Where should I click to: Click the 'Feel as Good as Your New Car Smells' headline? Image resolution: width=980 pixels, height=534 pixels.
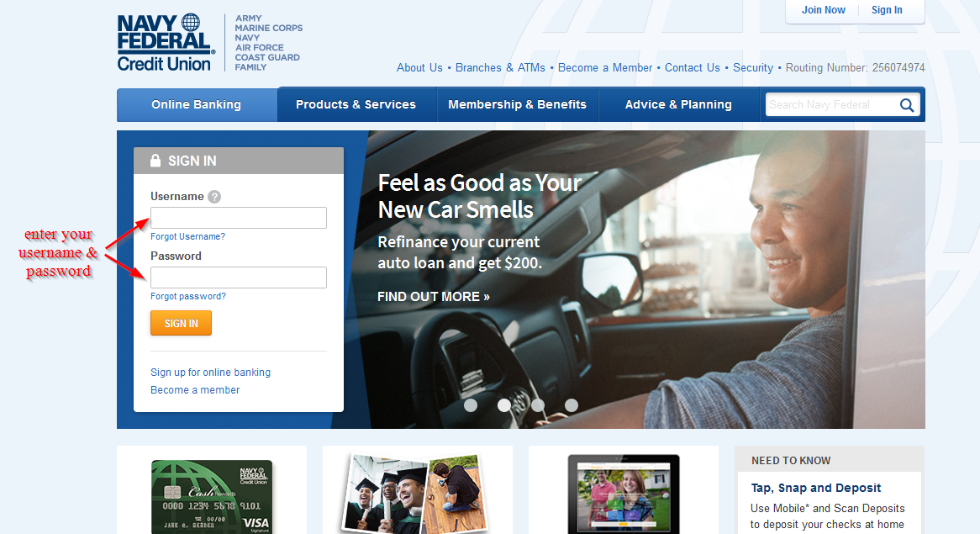[x=479, y=196]
